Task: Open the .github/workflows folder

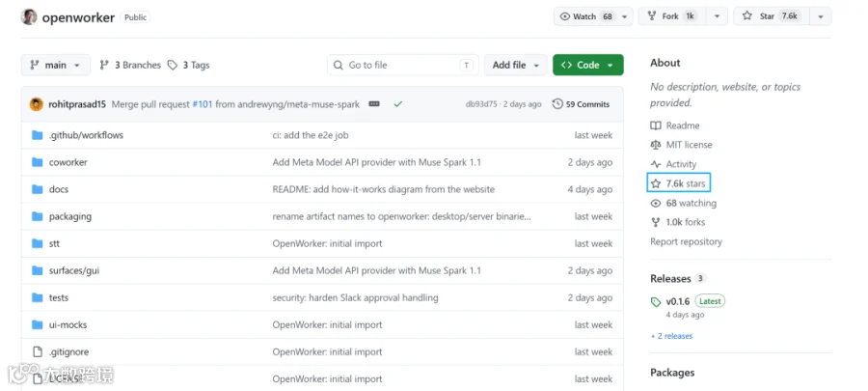Action: pyautogui.click(x=86, y=135)
